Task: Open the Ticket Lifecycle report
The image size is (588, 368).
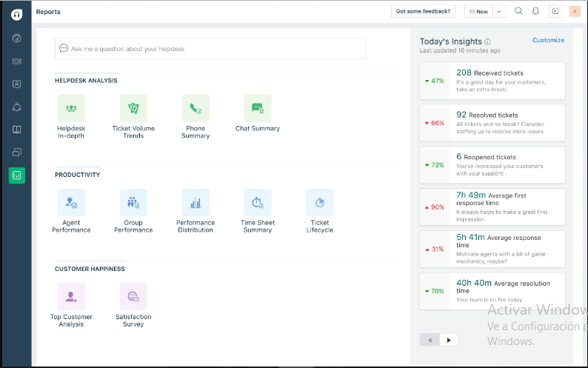Action: click(320, 202)
